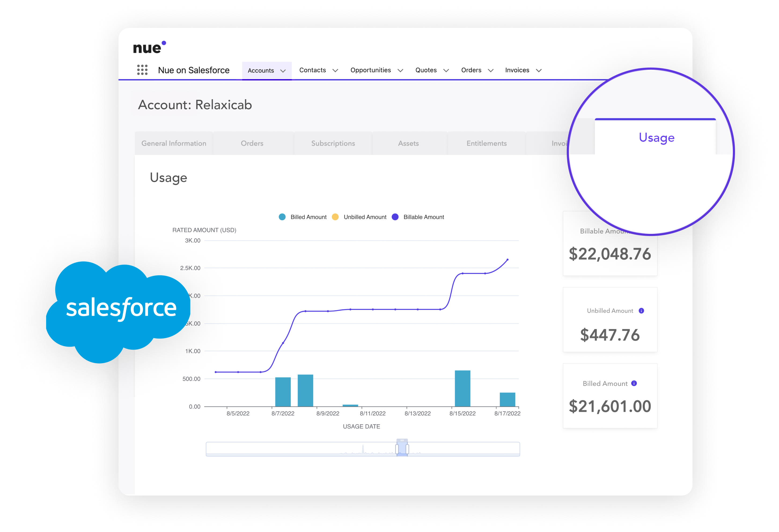Click left handle of date range slider
779x532 pixels.
click(x=397, y=449)
